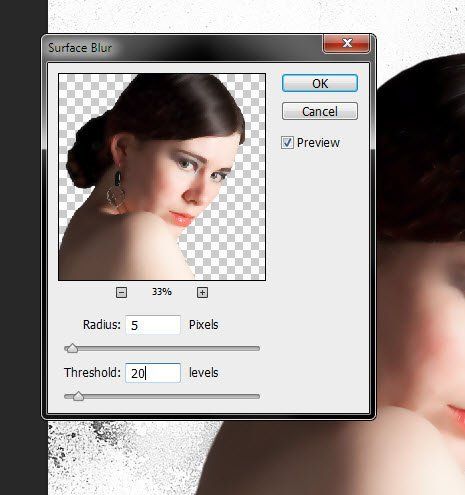Click the Surface Blur preview thumbnail
465x495 pixels.
(162, 177)
